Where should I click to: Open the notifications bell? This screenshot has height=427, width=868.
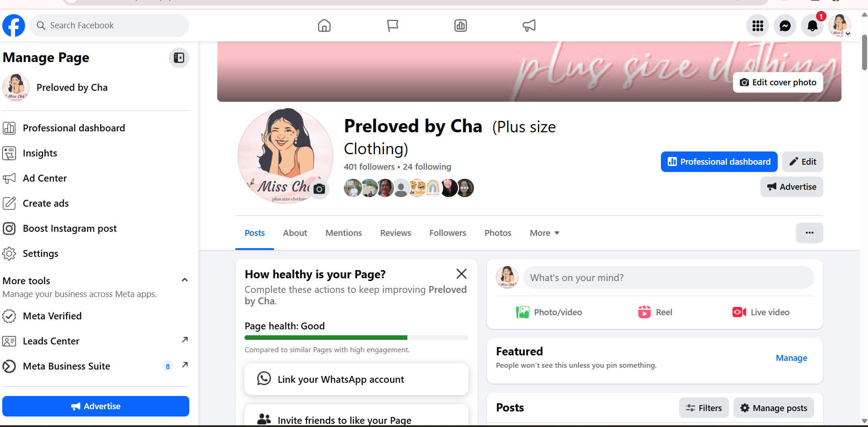tap(812, 26)
